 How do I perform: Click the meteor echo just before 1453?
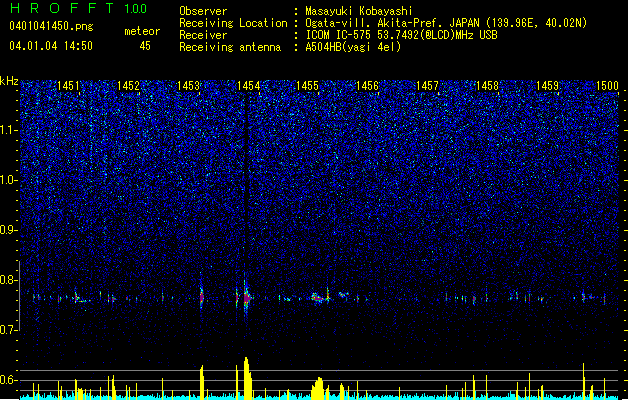tap(201, 298)
